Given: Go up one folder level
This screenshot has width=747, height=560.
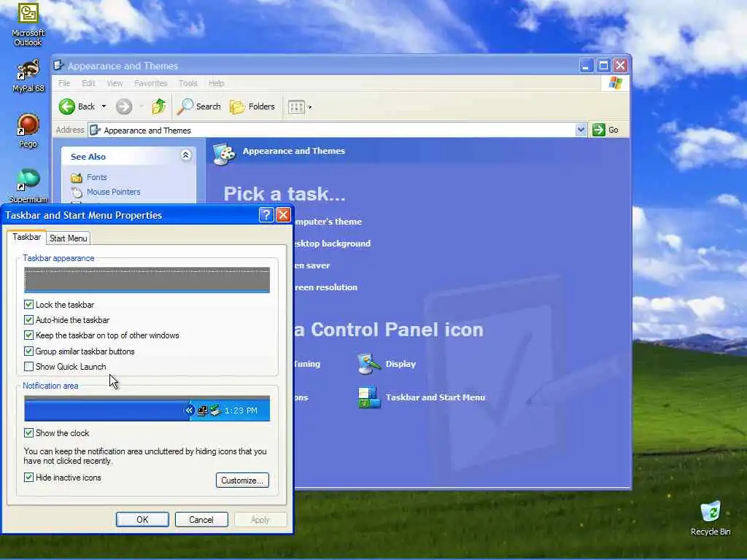Looking at the screenshot, I should 158,106.
